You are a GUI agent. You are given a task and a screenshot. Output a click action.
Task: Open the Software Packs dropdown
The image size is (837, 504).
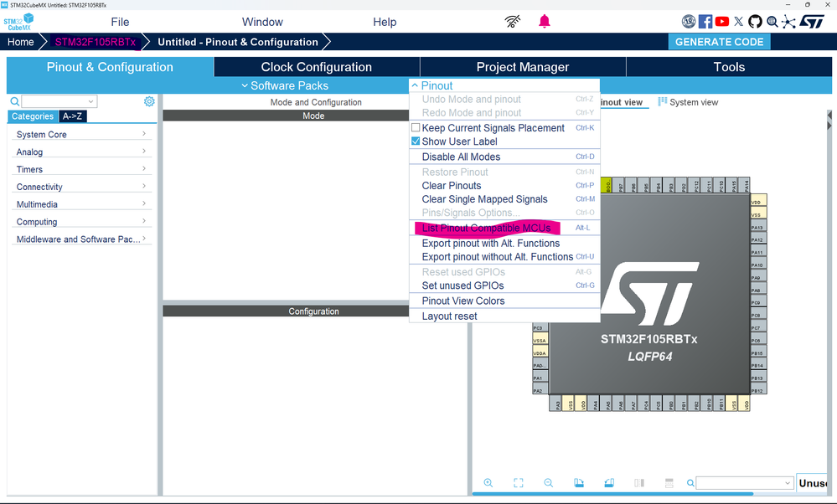tap(285, 85)
